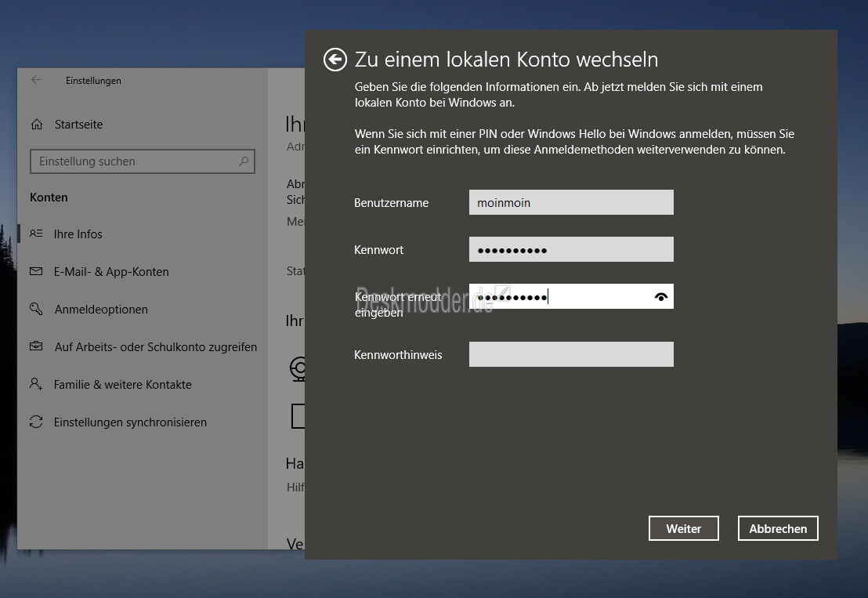Click the Abbrechen button
Screen dimensions: 868x598
778,528
